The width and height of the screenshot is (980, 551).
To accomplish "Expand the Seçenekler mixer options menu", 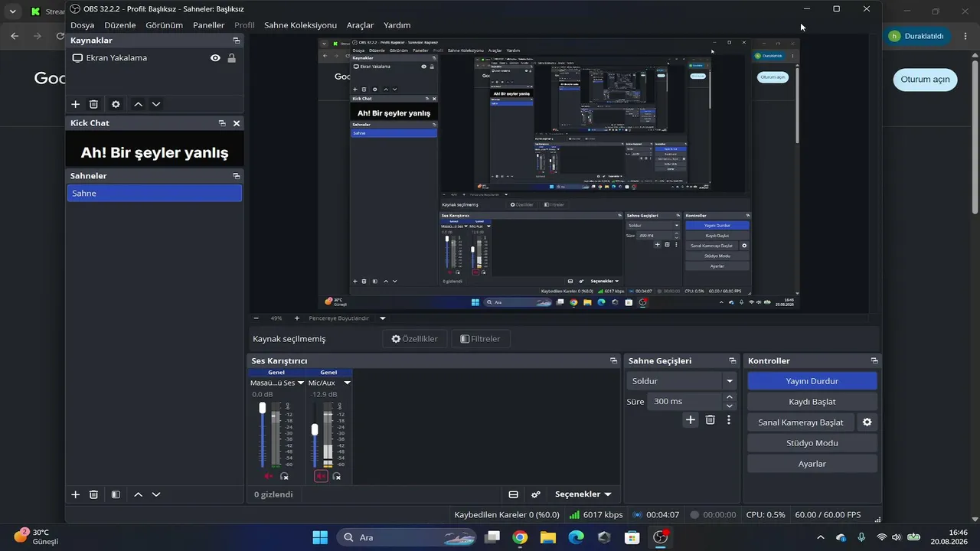I will click(x=583, y=494).
